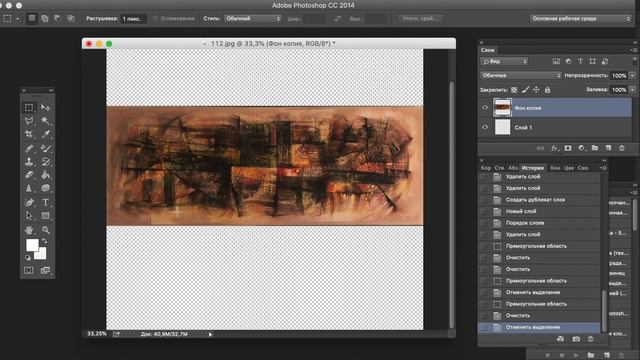Open the History panel flyout menu
The width and height of the screenshot is (640, 360).
[x=604, y=168]
